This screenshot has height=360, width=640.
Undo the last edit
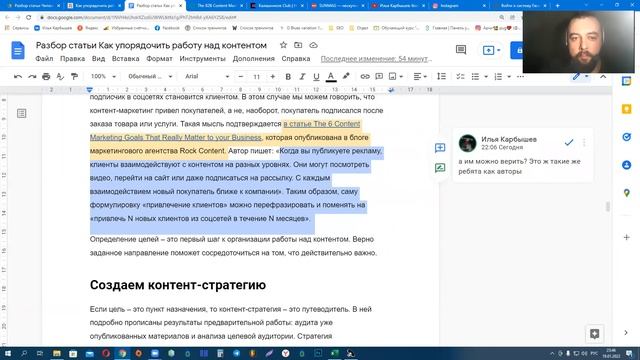(x=18, y=77)
